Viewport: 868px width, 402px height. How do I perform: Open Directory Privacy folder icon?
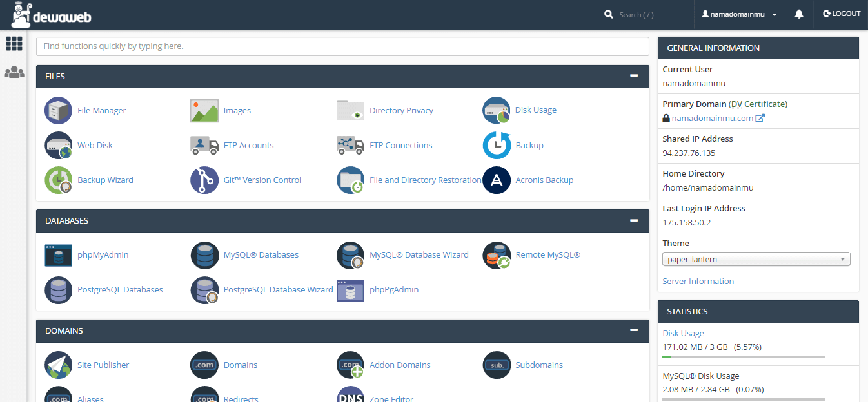pos(350,110)
